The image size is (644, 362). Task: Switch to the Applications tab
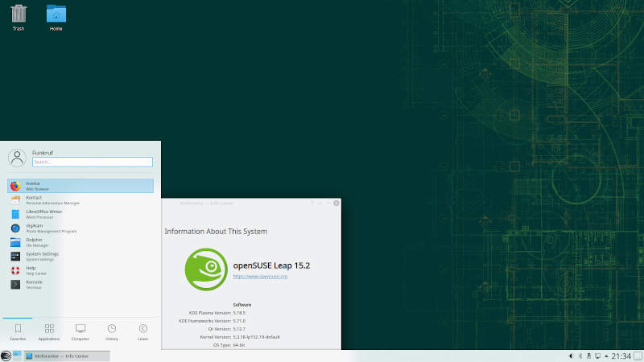point(49,331)
